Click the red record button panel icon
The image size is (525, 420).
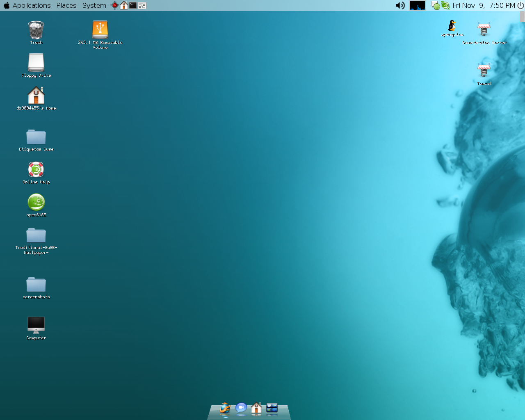(115, 5)
